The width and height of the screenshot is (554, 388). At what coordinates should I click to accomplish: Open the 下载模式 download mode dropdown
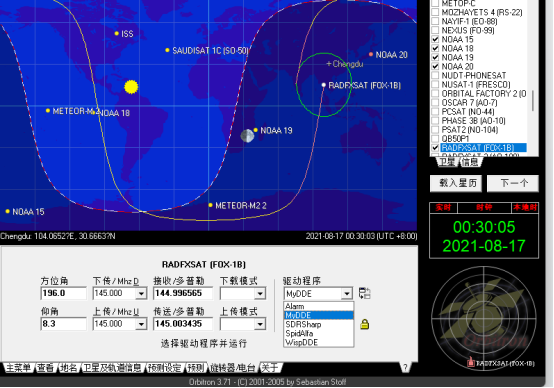(x=260, y=293)
